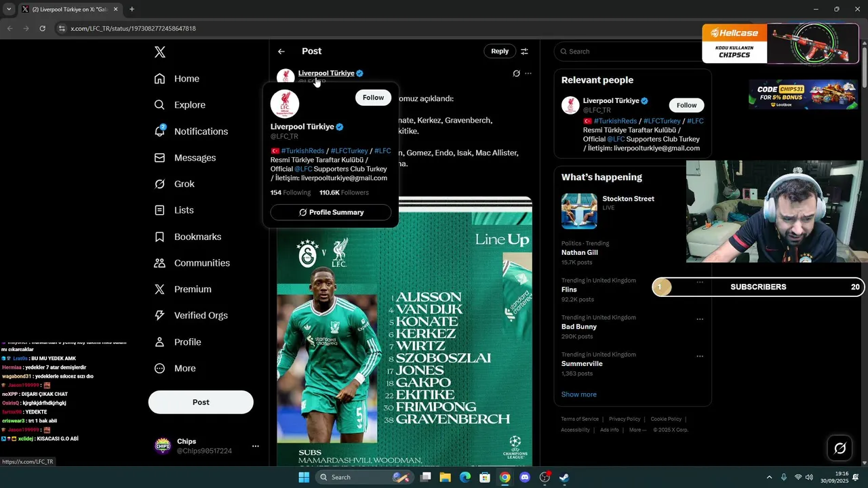The height and width of the screenshot is (488, 868).
Task: Open the Explore page
Action: click(x=179, y=105)
